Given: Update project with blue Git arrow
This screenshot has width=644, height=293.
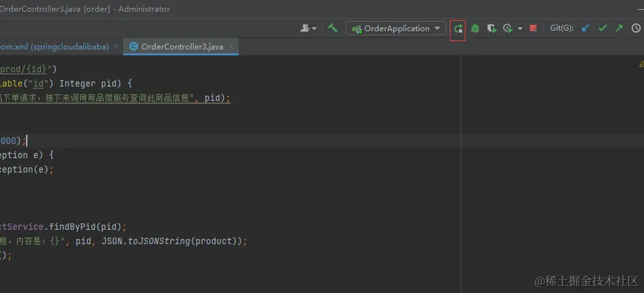Looking at the screenshot, I should [x=586, y=28].
